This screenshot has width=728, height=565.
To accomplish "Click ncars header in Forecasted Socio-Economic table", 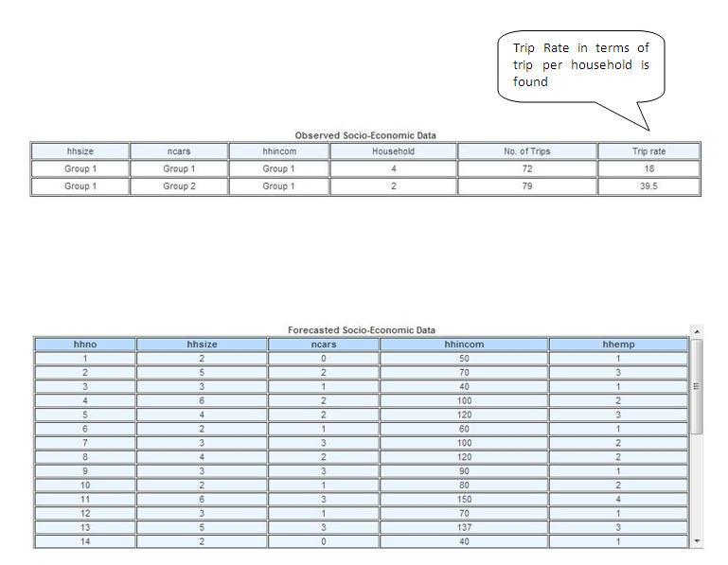I will (x=324, y=344).
